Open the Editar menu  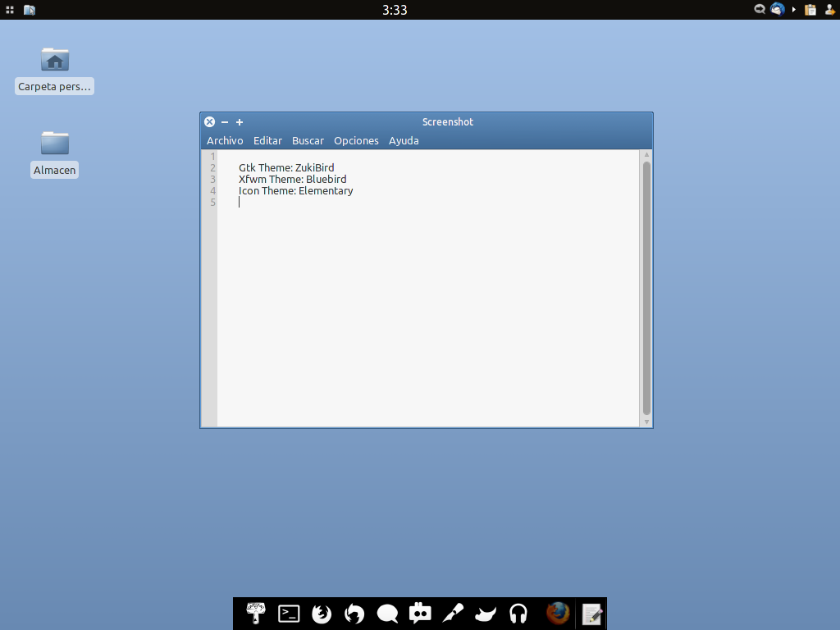pos(267,141)
